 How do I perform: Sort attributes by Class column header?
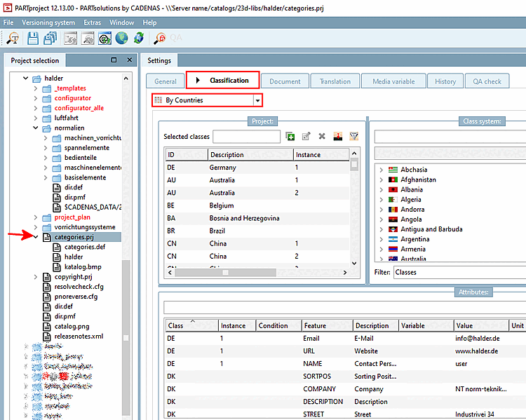coord(191,325)
